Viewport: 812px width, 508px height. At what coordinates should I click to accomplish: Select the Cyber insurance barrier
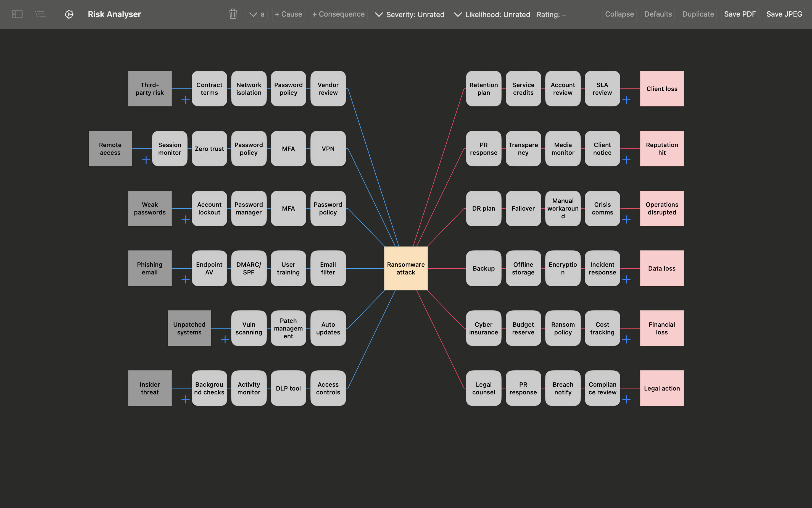484,328
